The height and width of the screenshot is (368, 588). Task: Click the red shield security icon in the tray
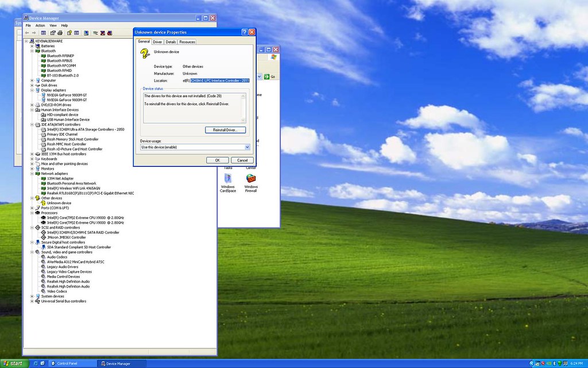pyautogui.click(x=543, y=363)
